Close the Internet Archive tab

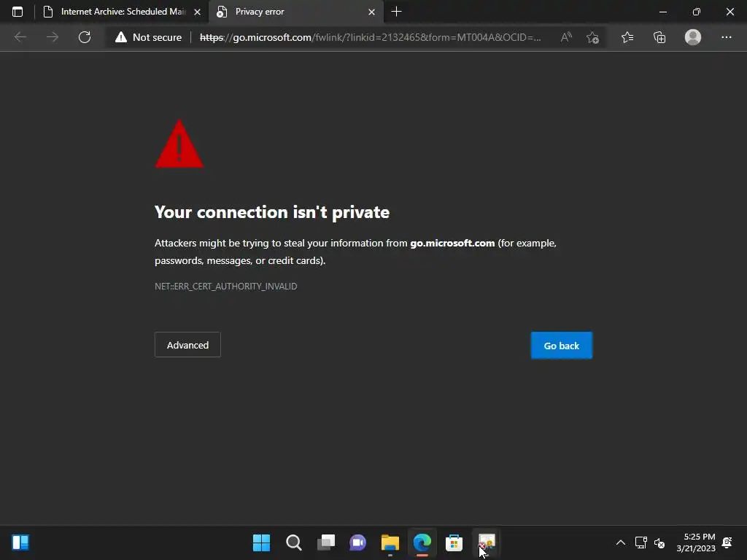tap(197, 12)
